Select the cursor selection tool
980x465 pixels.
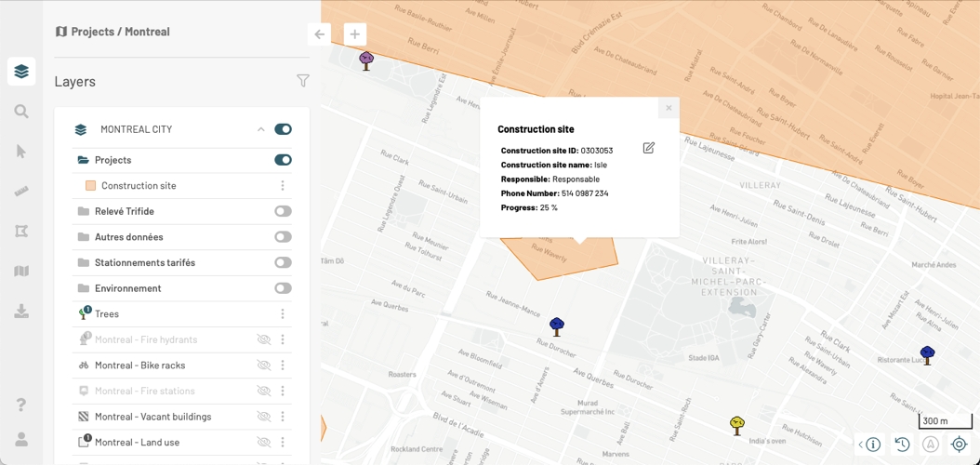[x=21, y=152]
